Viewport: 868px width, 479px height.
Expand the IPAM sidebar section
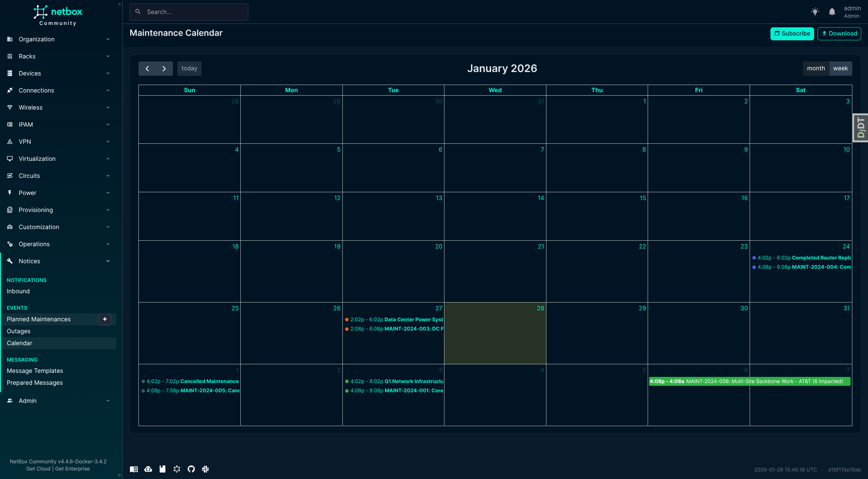(26, 124)
